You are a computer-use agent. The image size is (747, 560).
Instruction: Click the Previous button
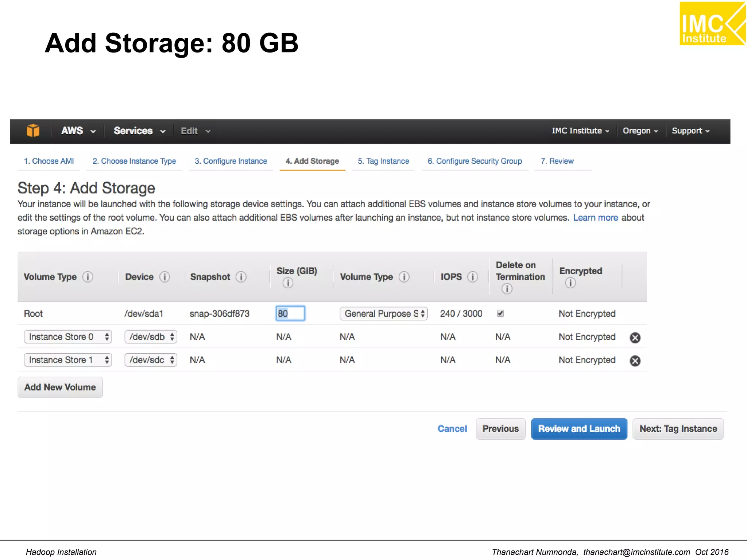click(500, 429)
